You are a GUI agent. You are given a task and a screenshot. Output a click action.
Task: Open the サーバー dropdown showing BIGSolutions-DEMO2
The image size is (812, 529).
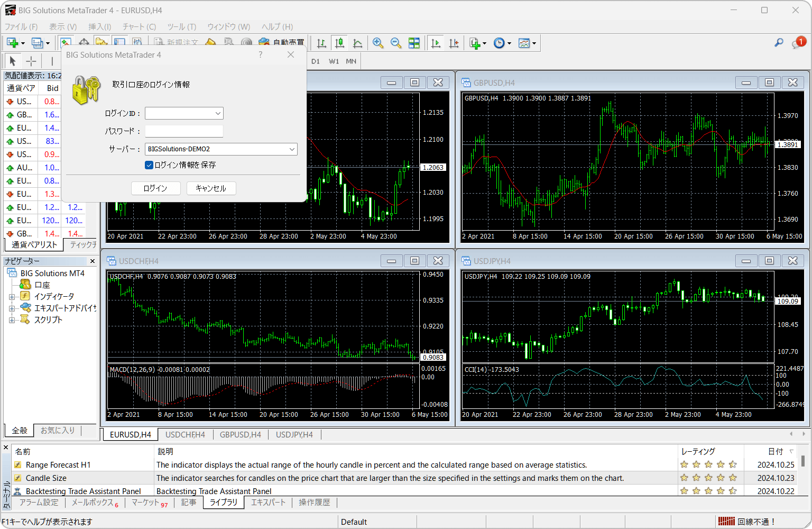pos(221,149)
